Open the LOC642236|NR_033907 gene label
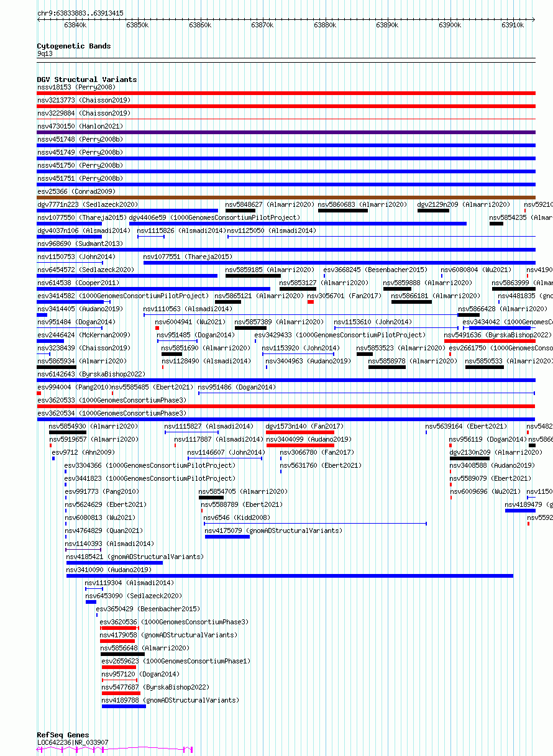553x756 pixels. pos(73,742)
